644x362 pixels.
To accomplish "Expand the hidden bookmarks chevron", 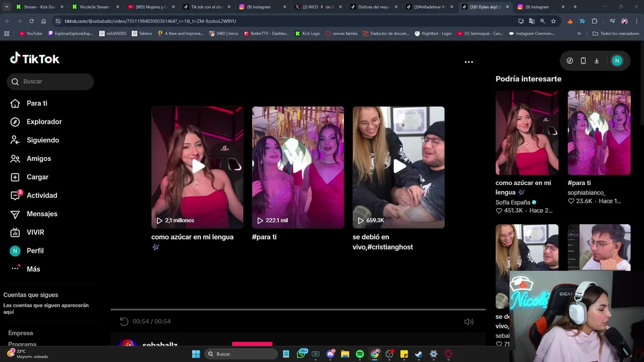I will pos(579,34).
